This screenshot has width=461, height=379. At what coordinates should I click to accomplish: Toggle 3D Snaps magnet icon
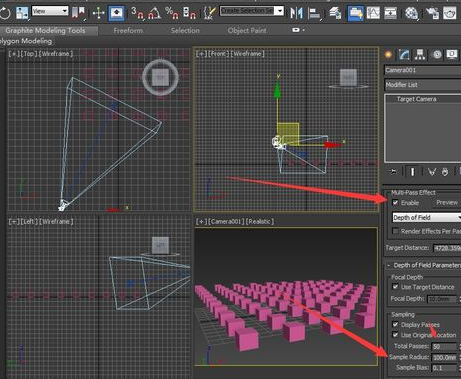[x=137, y=13]
